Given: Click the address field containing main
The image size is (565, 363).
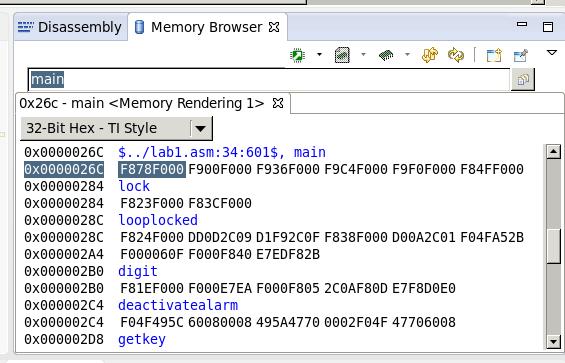Looking at the screenshot, I should pos(270,79).
